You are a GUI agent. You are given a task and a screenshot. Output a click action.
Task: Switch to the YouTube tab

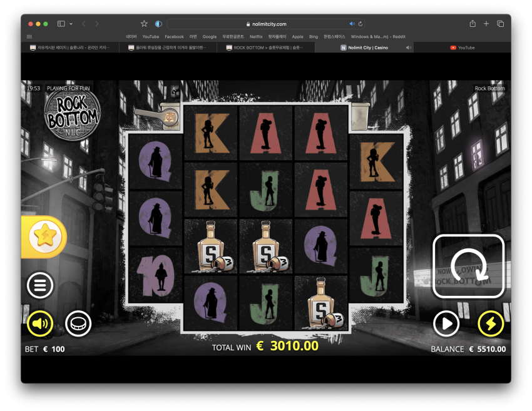pyautogui.click(x=462, y=48)
